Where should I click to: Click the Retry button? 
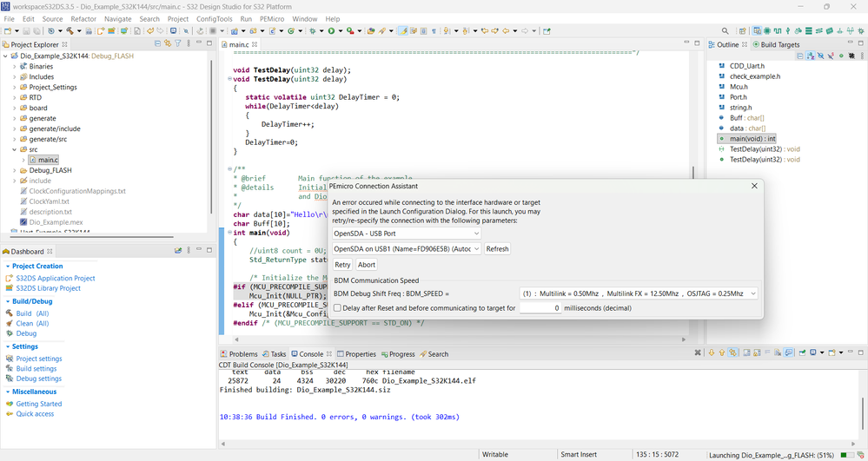pos(342,265)
